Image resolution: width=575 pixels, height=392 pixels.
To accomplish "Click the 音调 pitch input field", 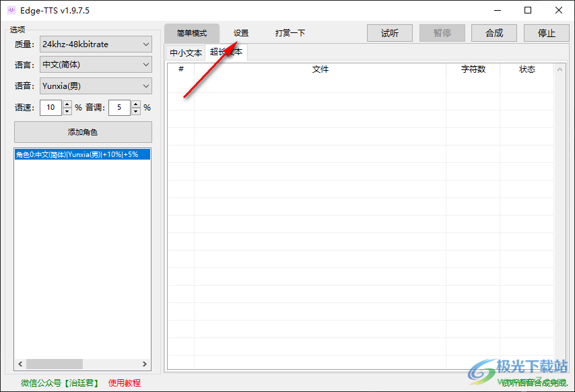I will coord(119,108).
